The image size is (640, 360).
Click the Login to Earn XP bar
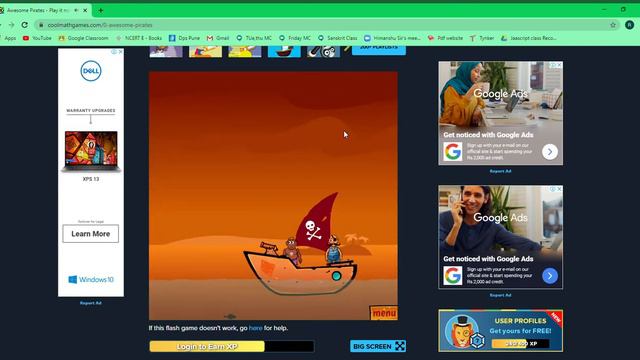tap(232, 347)
